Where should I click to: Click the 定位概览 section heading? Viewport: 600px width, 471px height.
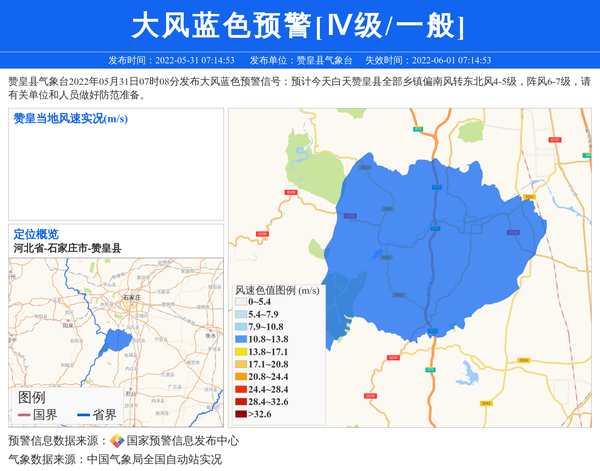[x=36, y=234]
